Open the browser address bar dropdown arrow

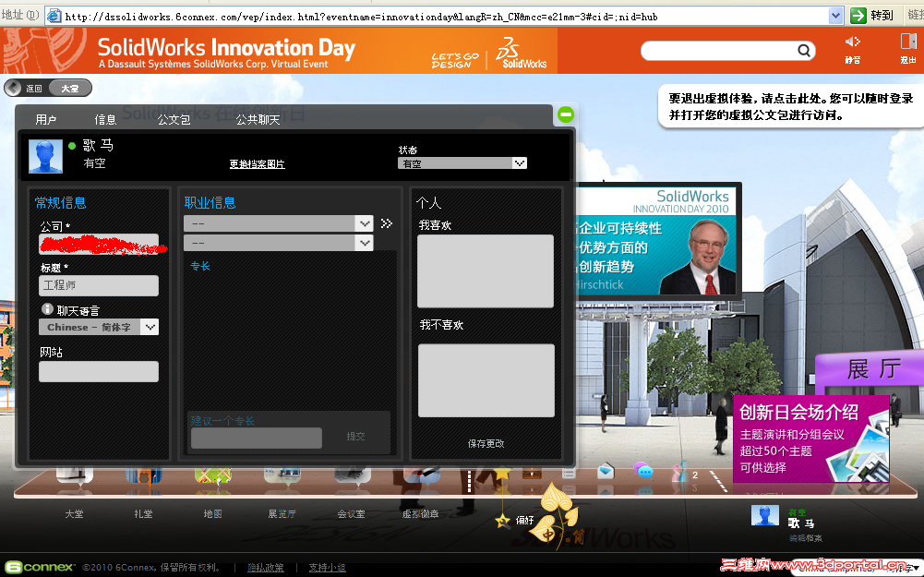pyautogui.click(x=835, y=16)
